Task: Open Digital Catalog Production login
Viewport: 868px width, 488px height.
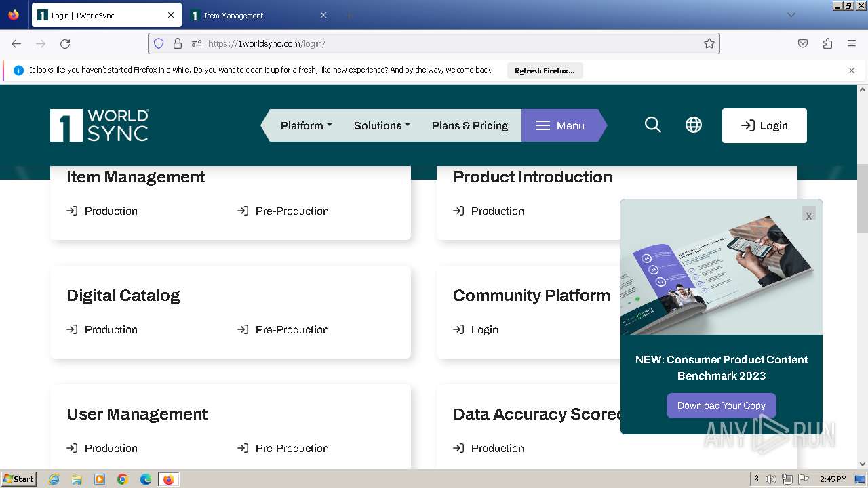Action: pyautogui.click(x=102, y=329)
